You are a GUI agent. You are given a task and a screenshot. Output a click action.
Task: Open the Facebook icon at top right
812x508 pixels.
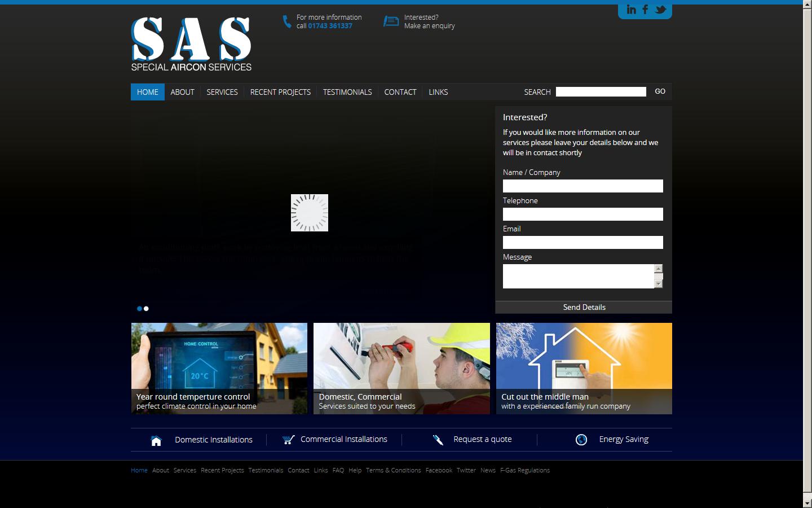coord(645,9)
